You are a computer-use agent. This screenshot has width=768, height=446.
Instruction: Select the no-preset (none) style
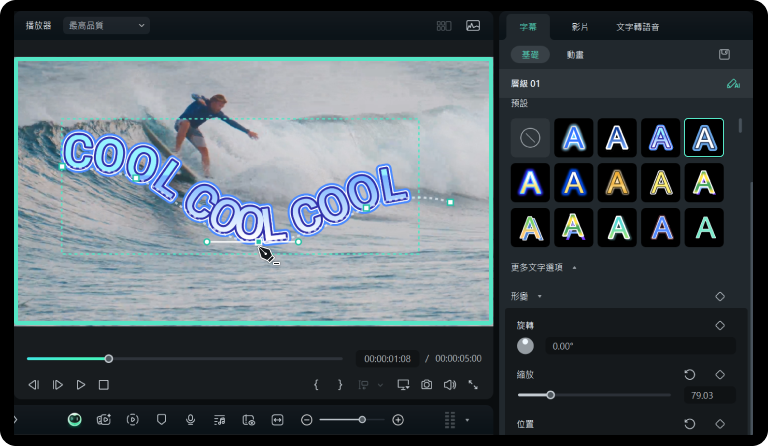(530, 138)
